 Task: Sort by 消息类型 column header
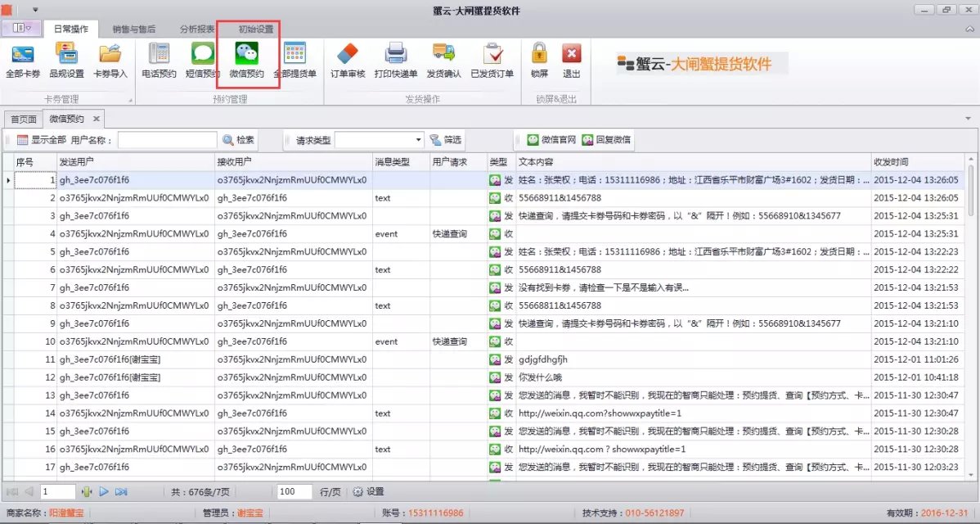point(401,162)
